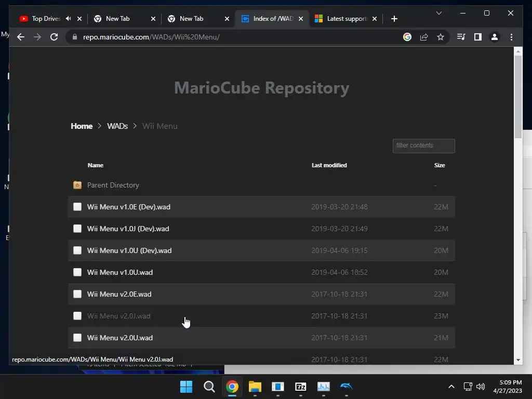The image size is (532, 399).
Task: Click file icon for Wii Menu v2.0U.wad
Action: [x=77, y=338]
